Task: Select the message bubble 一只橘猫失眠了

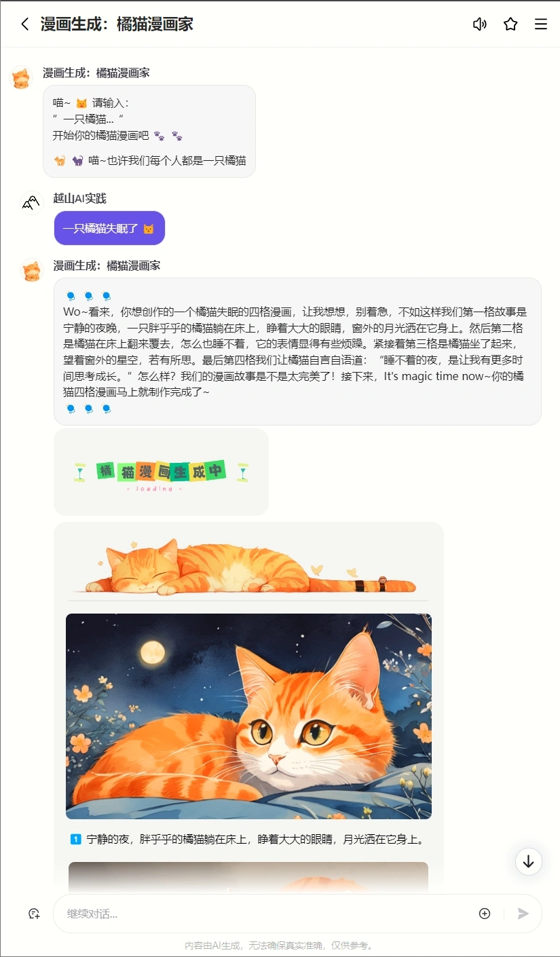Action: (109, 228)
